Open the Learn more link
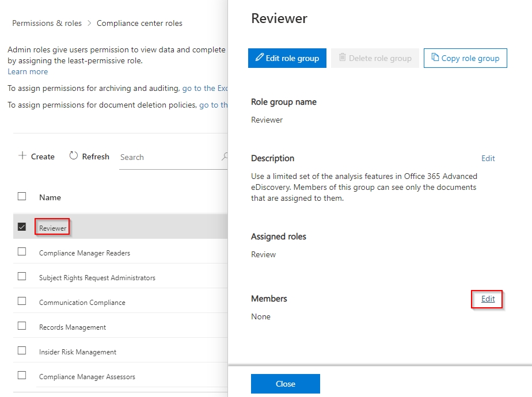Image resolution: width=532 pixels, height=397 pixels. 28,72
